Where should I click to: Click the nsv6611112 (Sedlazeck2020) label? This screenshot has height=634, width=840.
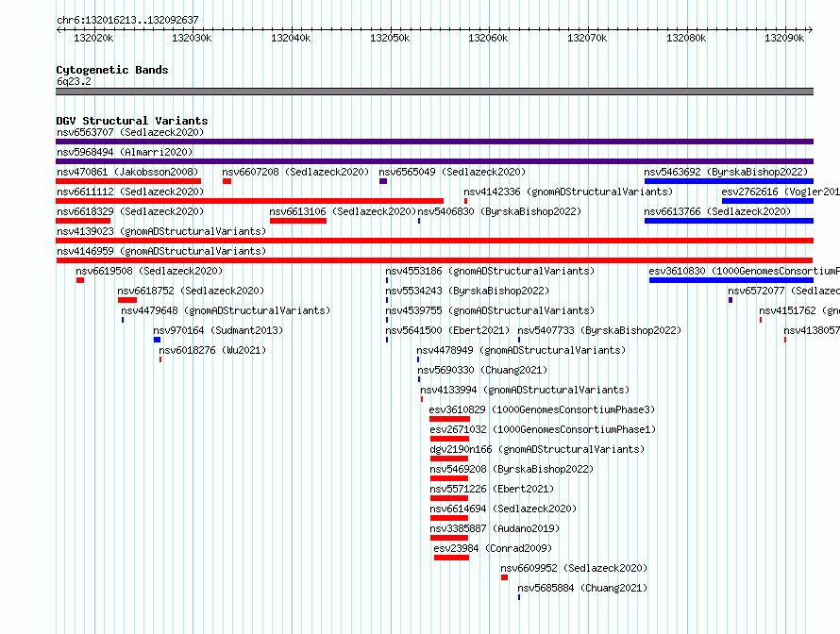point(130,192)
